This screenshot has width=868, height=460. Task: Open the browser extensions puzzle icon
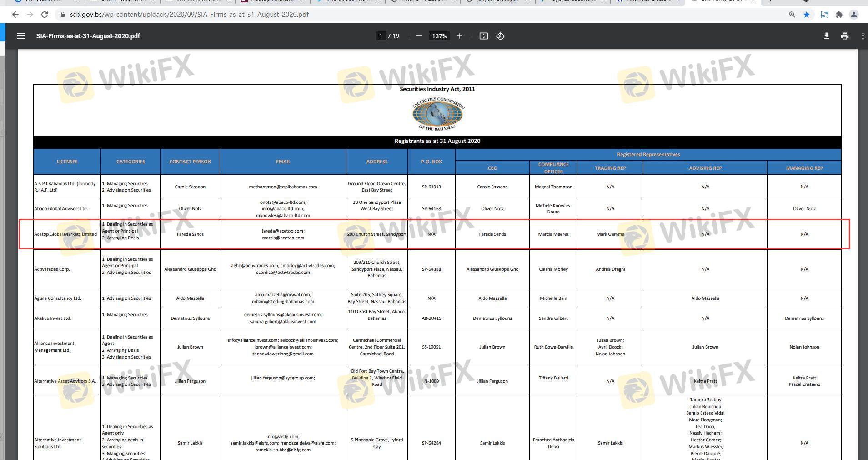[x=839, y=15]
